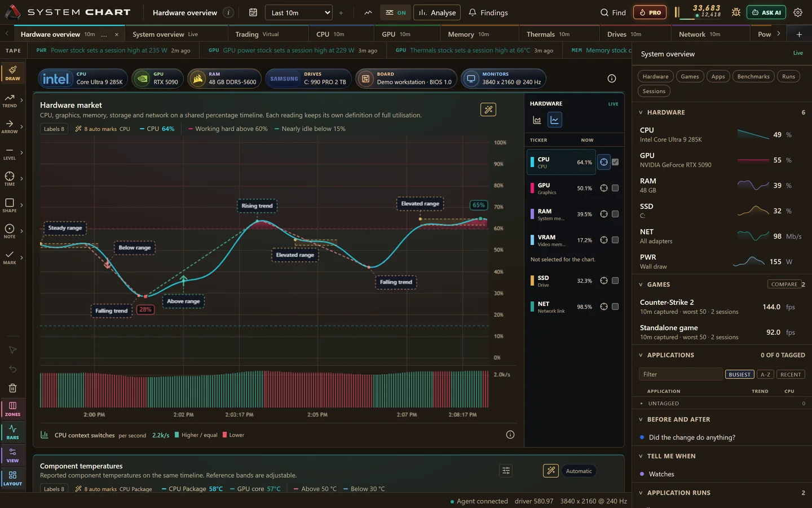Select the Mark checkmark tool
The width and height of the screenshot is (812, 508).
coord(10,257)
